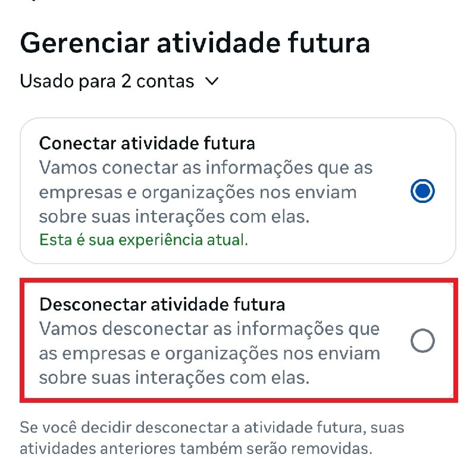Expand the chevron beside Usado para 2 contas
Viewport: 476px width, 476px height.
[211, 82]
